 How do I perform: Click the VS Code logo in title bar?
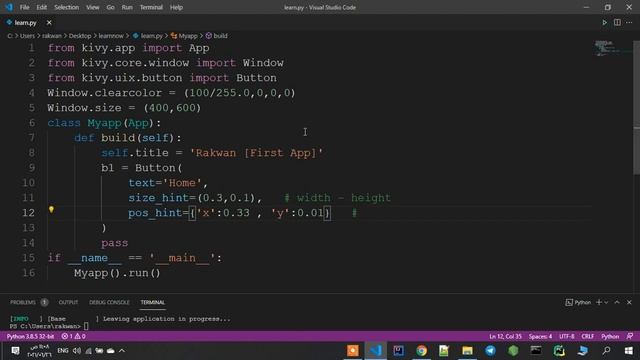click(x=9, y=7)
